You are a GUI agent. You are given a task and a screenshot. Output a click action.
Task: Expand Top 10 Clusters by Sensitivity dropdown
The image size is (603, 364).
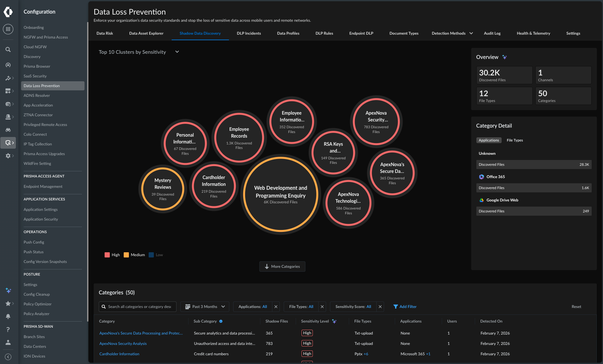[x=177, y=52]
